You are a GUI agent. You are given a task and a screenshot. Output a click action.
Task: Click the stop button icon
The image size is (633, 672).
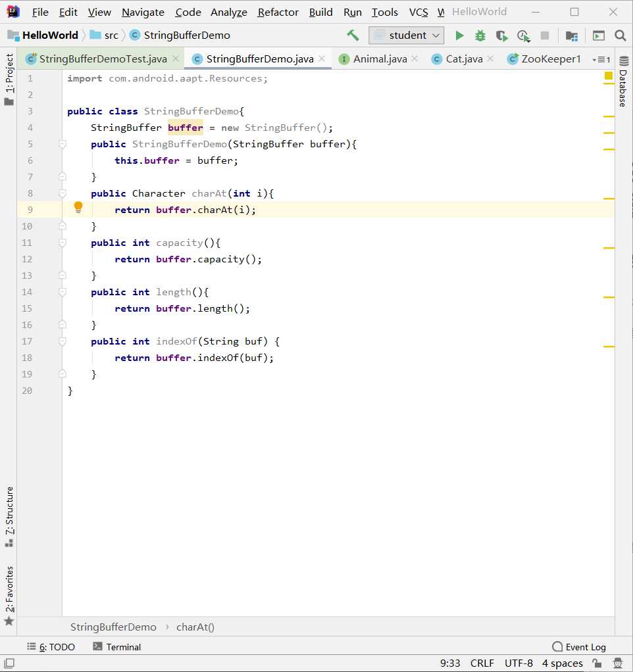click(545, 36)
